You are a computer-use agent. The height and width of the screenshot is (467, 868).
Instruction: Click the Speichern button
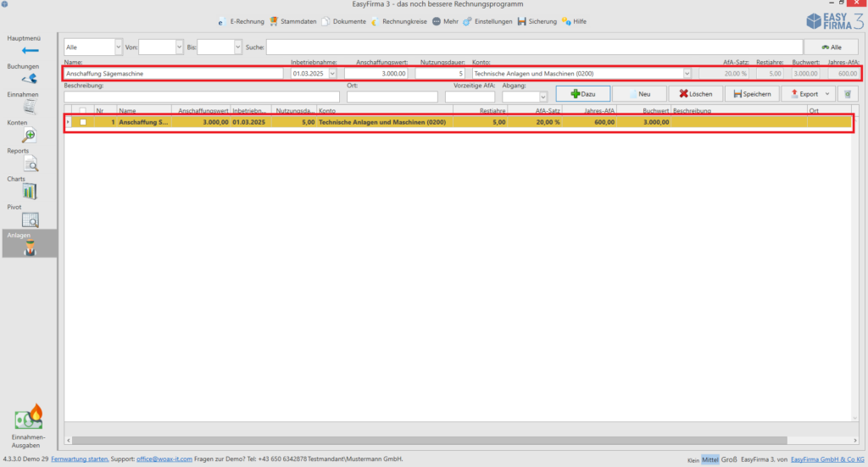(x=752, y=94)
